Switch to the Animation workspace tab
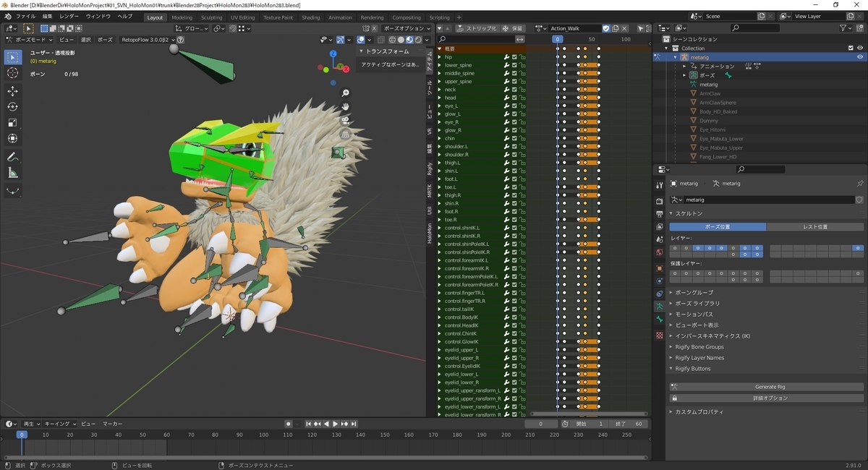 pyautogui.click(x=340, y=17)
